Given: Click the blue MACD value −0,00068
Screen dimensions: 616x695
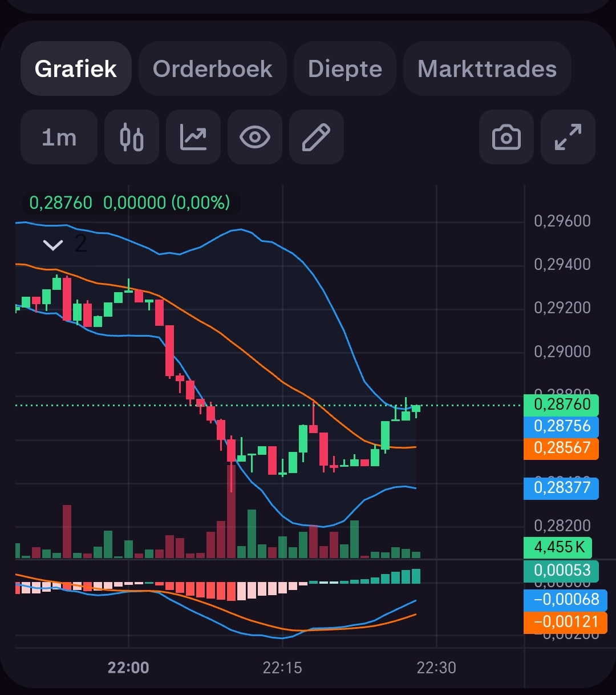Looking at the screenshot, I should point(565,600).
